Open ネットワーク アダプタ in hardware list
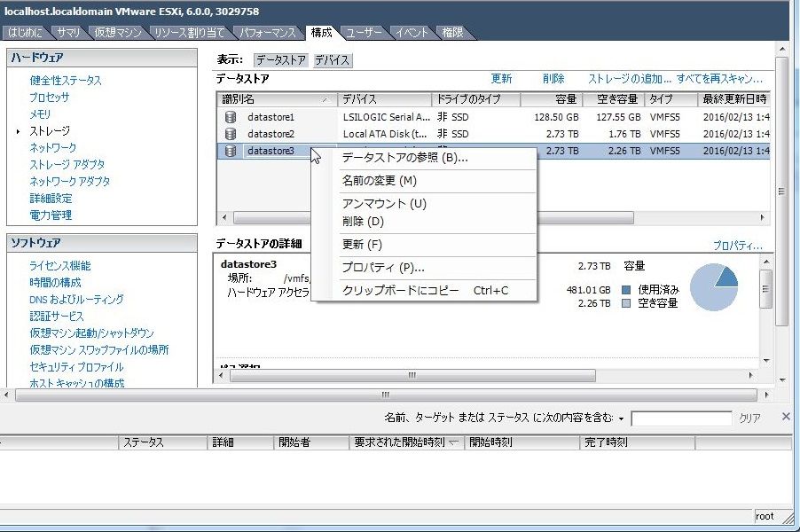This screenshot has height=532, width=800. (69, 181)
